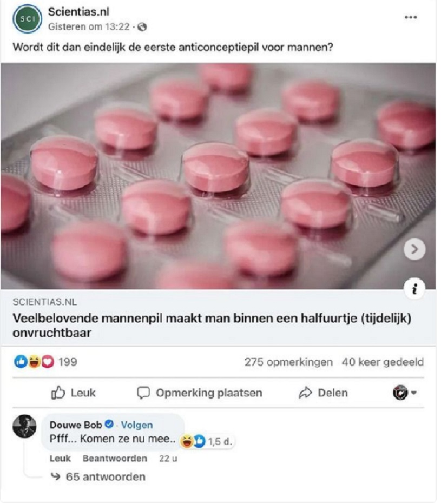Like the post with Leuk button
The image size is (441, 504).
coord(74,393)
